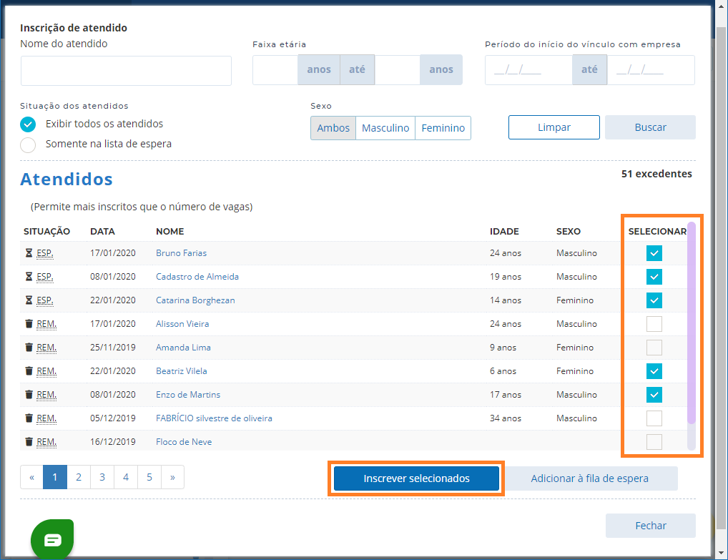Switch to page 3 of results
The width and height of the screenshot is (728, 560).
(x=102, y=477)
